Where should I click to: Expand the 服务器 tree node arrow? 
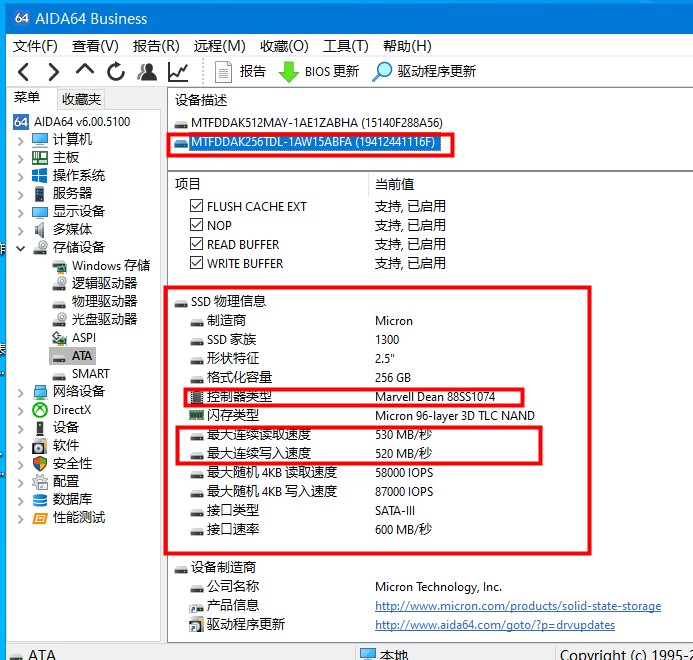(x=20, y=195)
